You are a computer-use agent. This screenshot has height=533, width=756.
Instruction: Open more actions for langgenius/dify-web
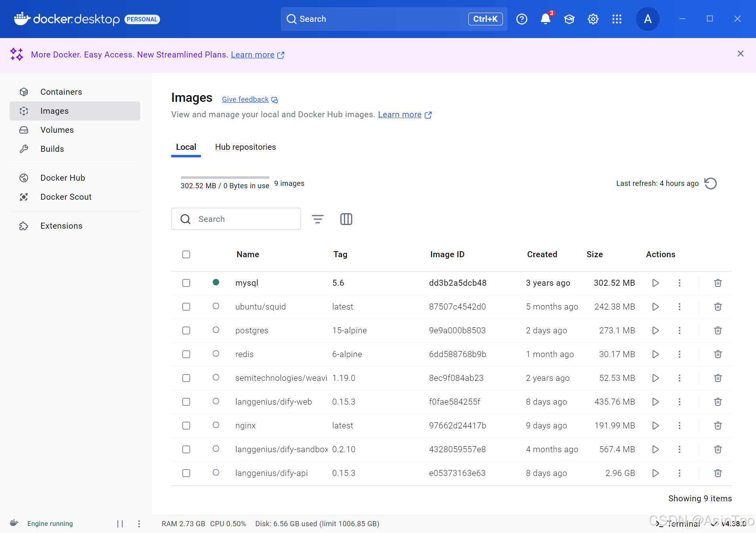coord(680,402)
